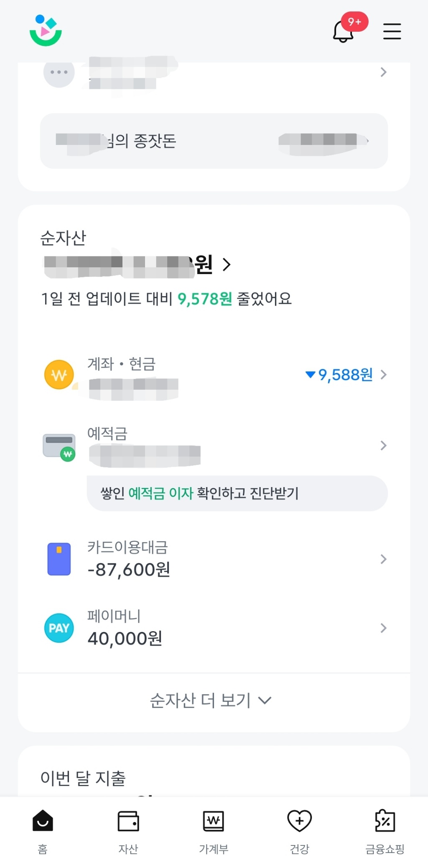Open the 종잣돈 banner
Screen dimensions: 428x868
pos(214,141)
